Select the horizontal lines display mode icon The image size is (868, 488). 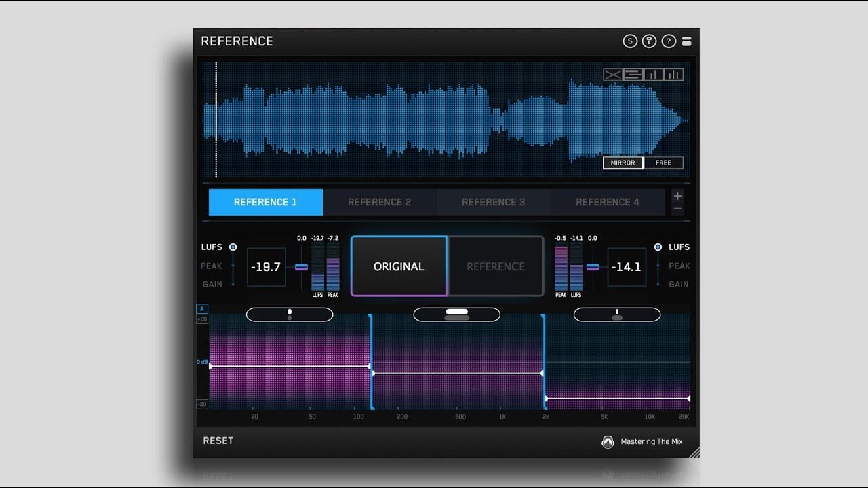click(632, 75)
